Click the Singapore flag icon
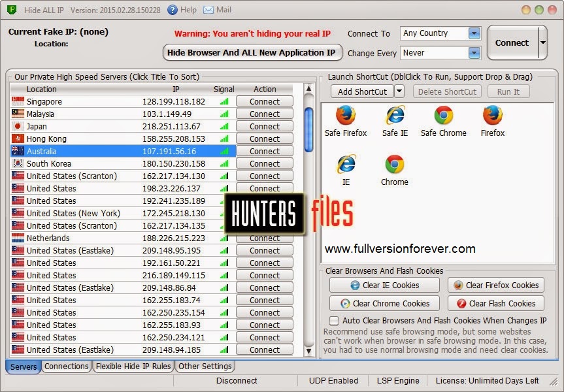This screenshot has width=564, height=392. [x=18, y=101]
